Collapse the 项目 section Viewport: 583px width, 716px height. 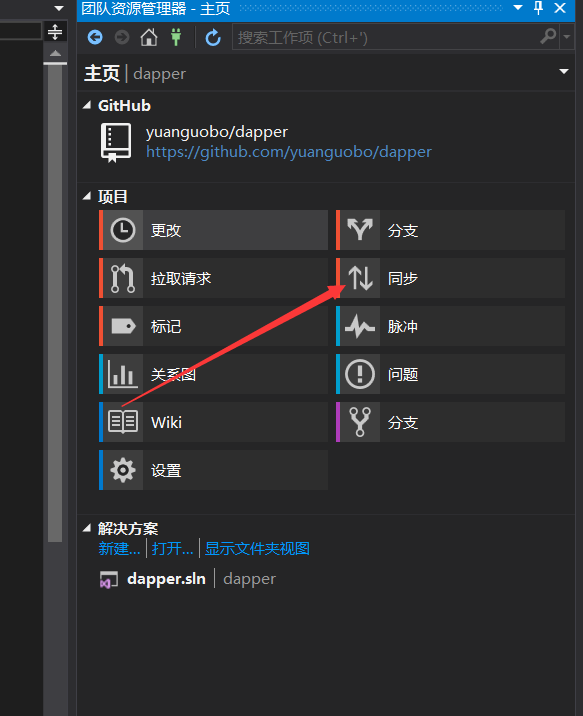(x=87, y=196)
